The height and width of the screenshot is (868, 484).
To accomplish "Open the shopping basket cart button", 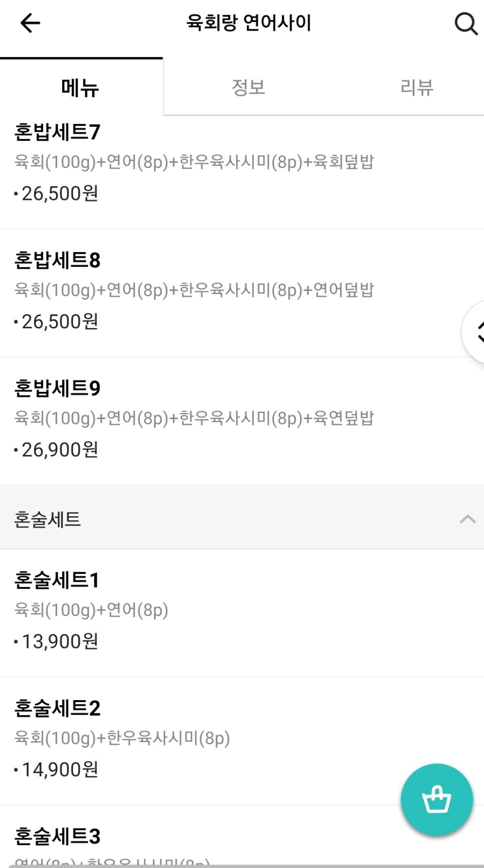I will tap(436, 799).
